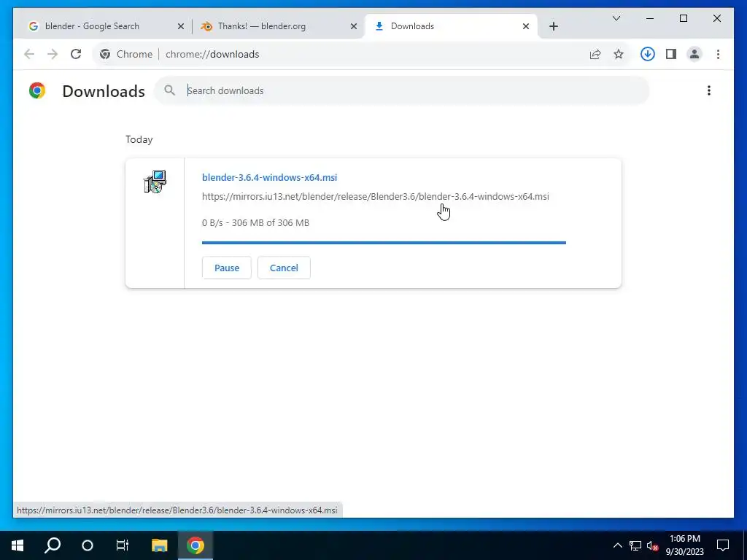Click the Chrome site info chip
Screen dimensions: 747x560
pyautogui.click(x=126, y=54)
